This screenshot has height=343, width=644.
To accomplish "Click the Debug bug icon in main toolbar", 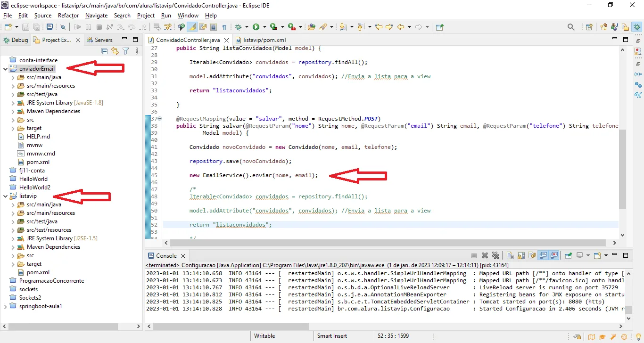I will [239, 27].
